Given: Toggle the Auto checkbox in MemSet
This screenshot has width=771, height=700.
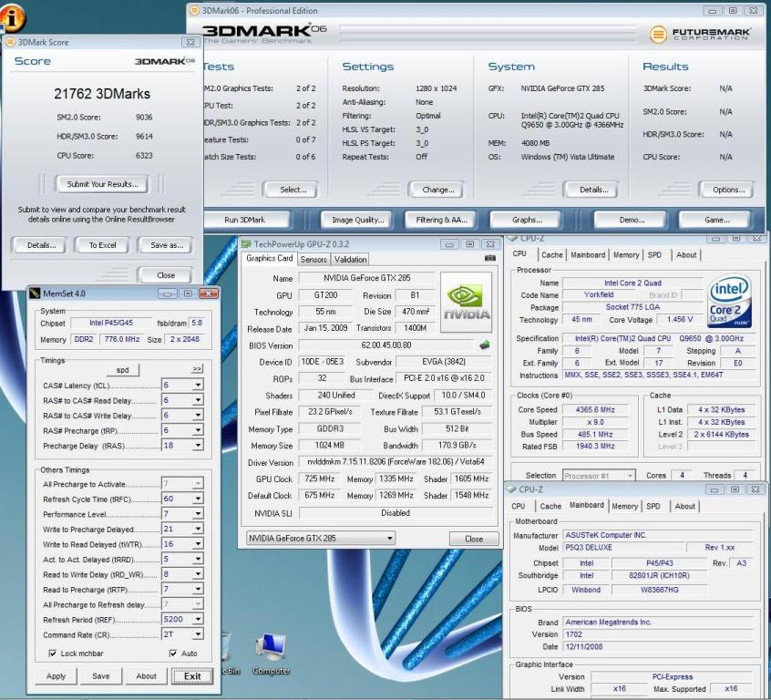Looking at the screenshot, I should tap(172, 654).
